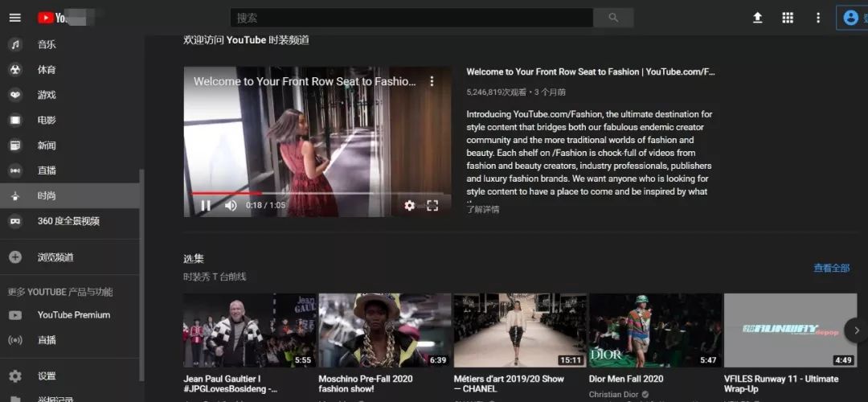The image size is (868, 402).
Task: Click the plus icon for 浏览频道
Action: (15, 257)
